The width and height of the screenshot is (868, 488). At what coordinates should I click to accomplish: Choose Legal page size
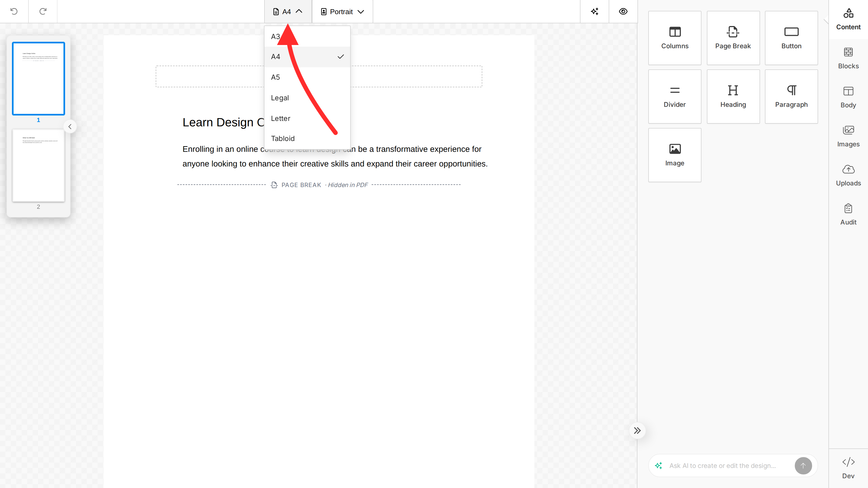(307, 98)
